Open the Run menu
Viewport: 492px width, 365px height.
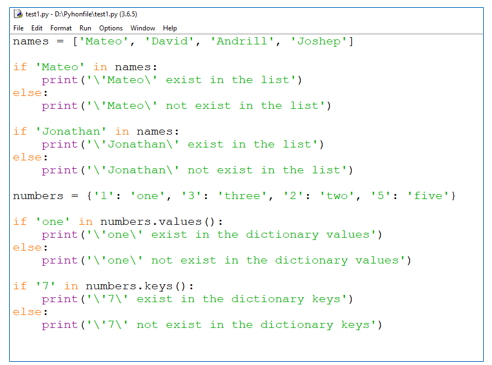(x=85, y=28)
